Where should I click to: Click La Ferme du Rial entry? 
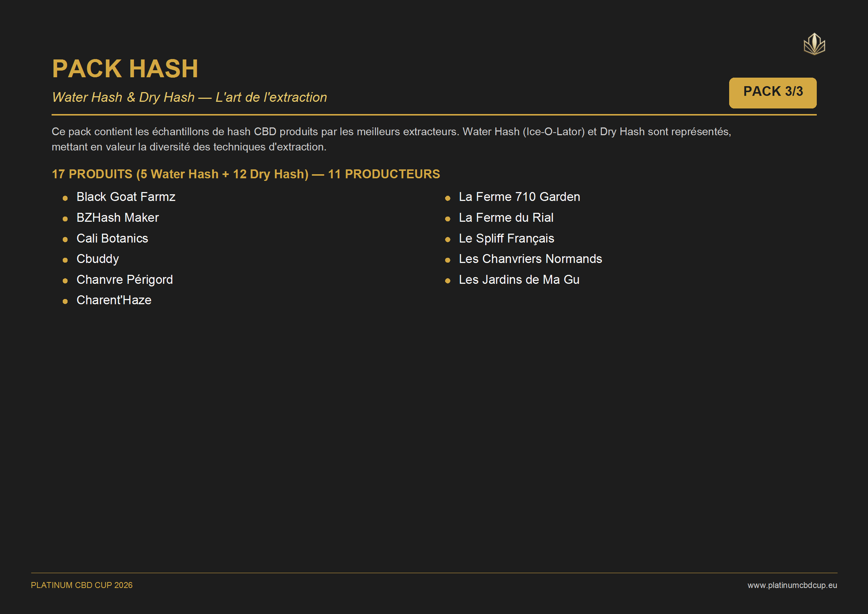pyautogui.click(x=506, y=218)
